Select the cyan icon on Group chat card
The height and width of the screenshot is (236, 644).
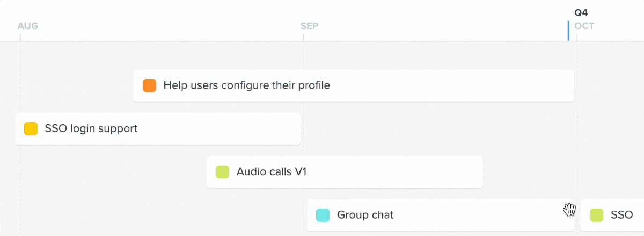point(323,215)
